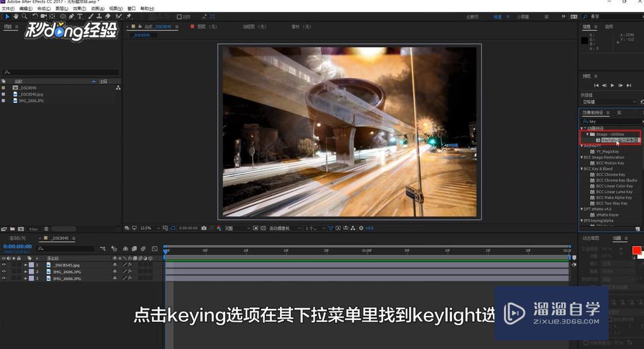The width and height of the screenshot is (644, 349).
Task: Collapse the BCC Key & Blend category
Action: [x=582, y=169]
